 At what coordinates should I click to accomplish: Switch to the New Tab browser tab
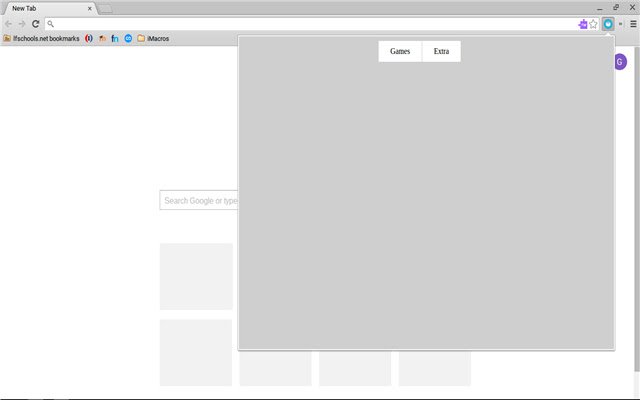(x=49, y=8)
